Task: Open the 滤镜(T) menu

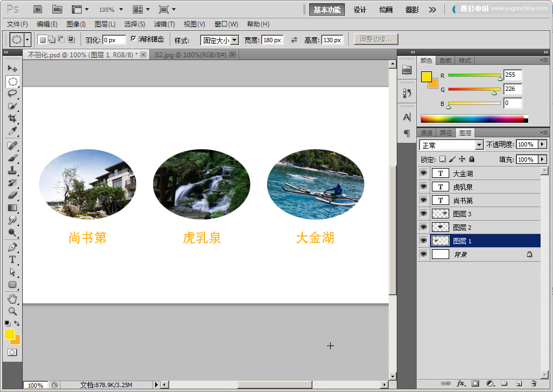Action: tap(164, 24)
